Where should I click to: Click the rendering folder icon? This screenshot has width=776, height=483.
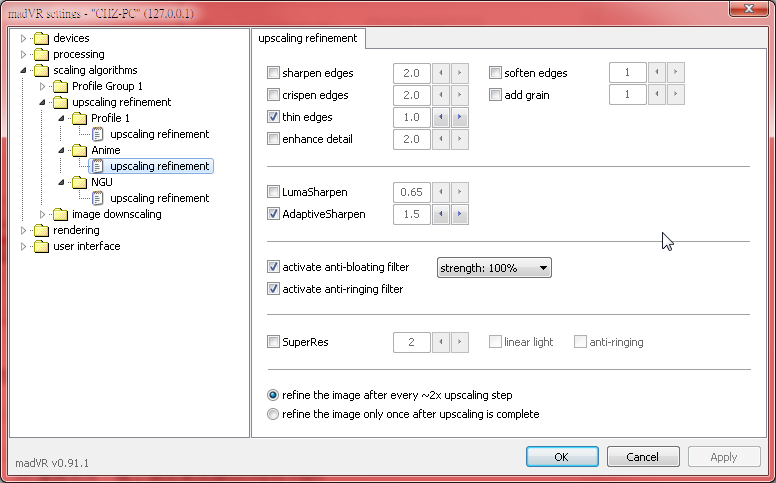coord(40,230)
